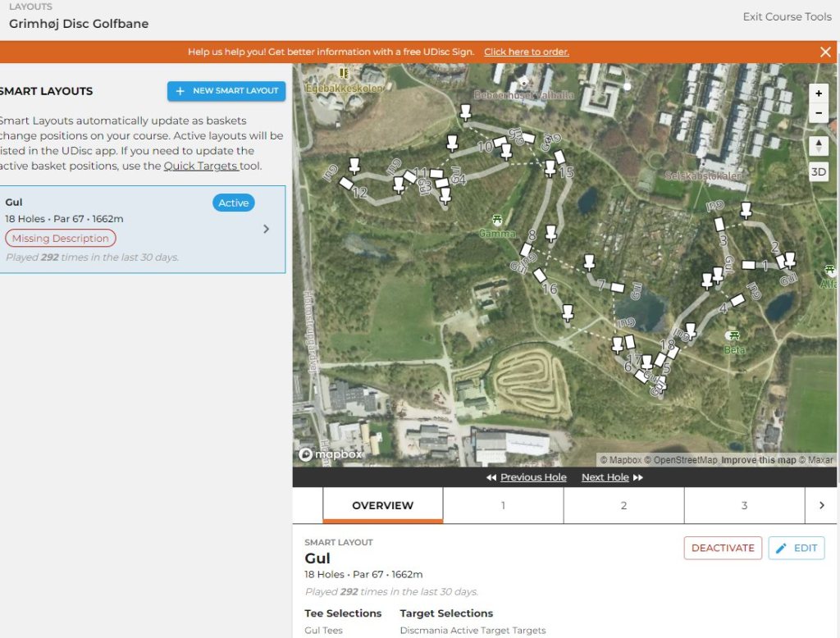The image size is (840, 638).
Task: Create a New Smart Layout
Action: [226, 91]
